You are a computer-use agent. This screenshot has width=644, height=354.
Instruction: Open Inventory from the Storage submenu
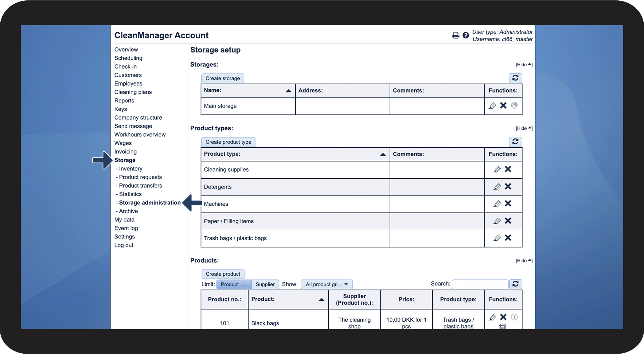pyautogui.click(x=130, y=168)
